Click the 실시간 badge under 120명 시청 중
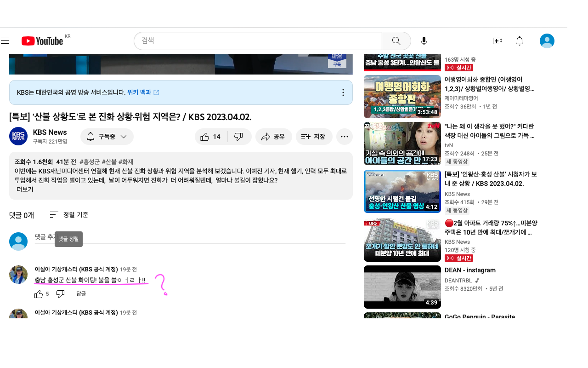 (x=459, y=258)
